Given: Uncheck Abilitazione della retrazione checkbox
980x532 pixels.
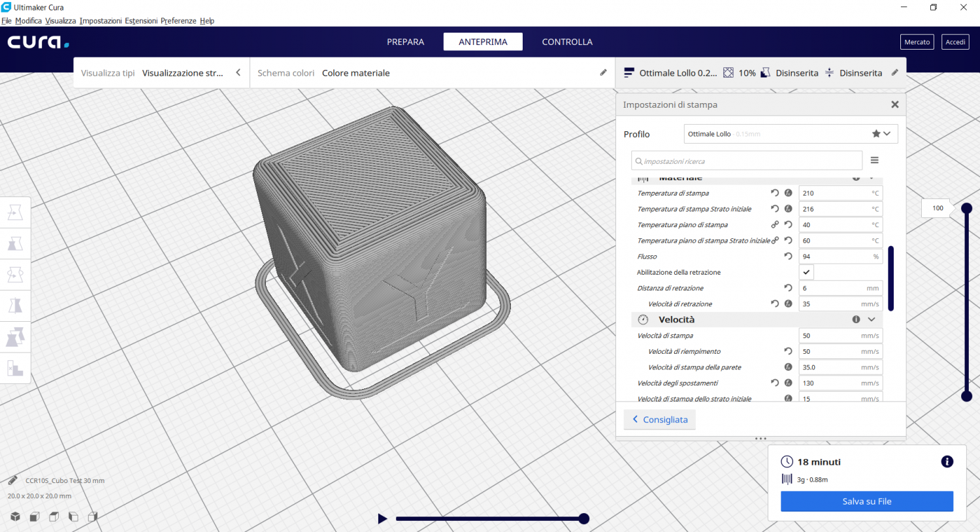Looking at the screenshot, I should pos(806,272).
